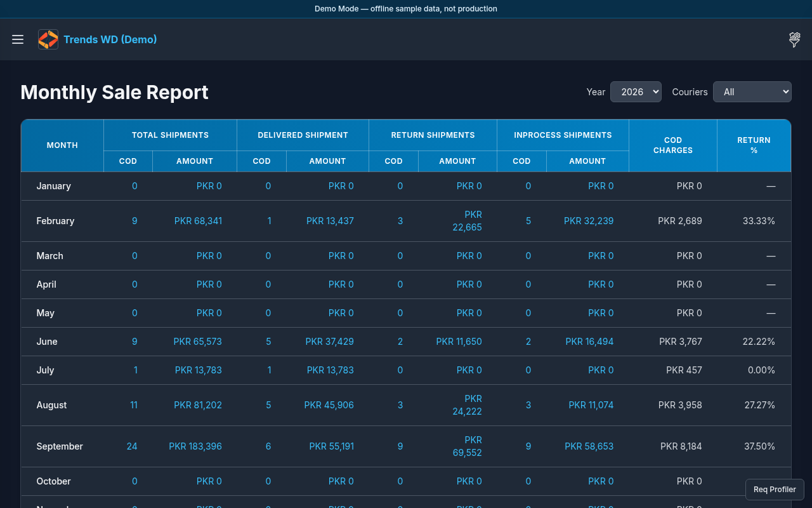This screenshot has height=508, width=812.
Task: Click the Total Shipments header
Action: click(170, 135)
